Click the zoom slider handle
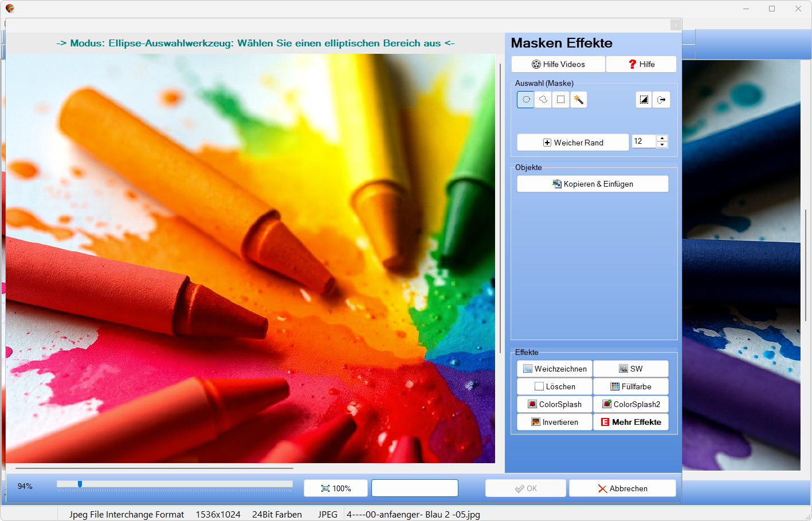The height and width of the screenshot is (521, 812). (x=80, y=484)
